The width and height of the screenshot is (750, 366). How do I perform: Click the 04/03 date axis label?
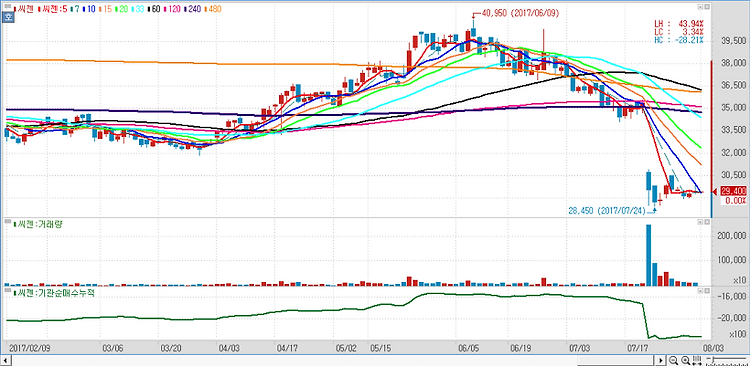coord(229,348)
